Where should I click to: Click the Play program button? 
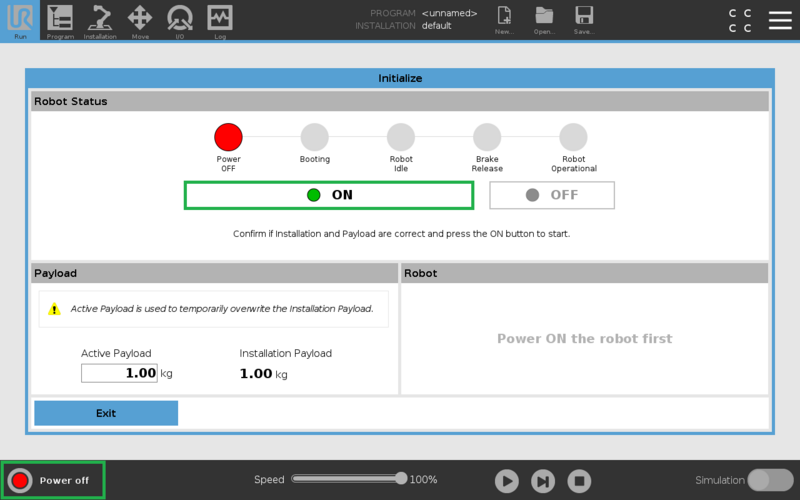pos(507,481)
